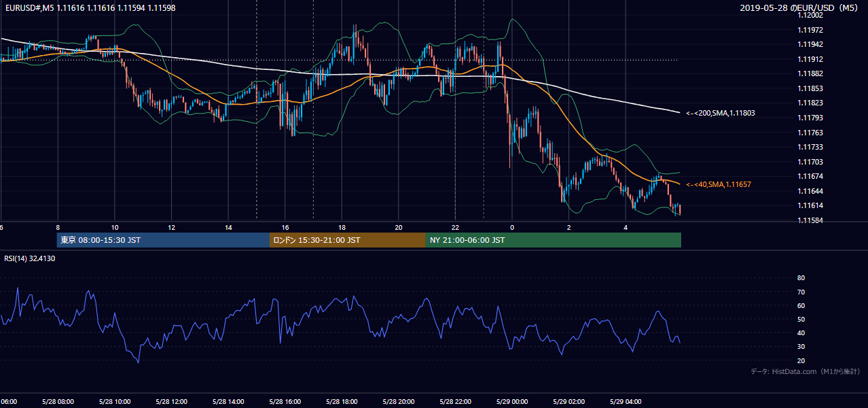
Task: Click hour label 14 below the price chart
Action: (228, 228)
